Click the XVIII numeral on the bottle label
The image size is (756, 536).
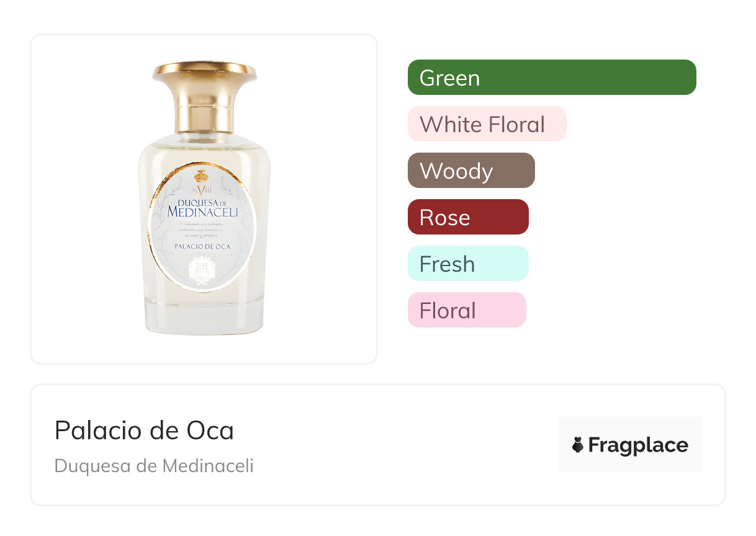point(201,189)
